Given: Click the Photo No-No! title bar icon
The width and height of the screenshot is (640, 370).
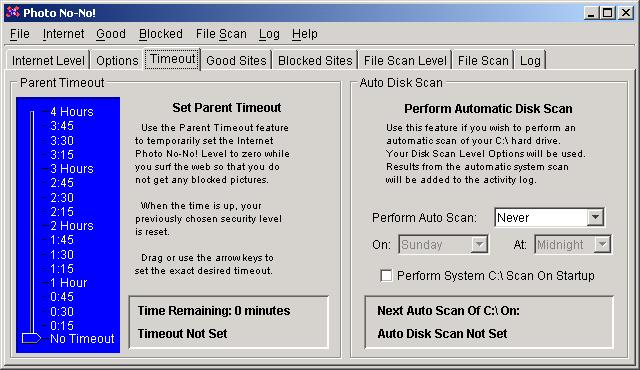Looking at the screenshot, I should point(13,12).
